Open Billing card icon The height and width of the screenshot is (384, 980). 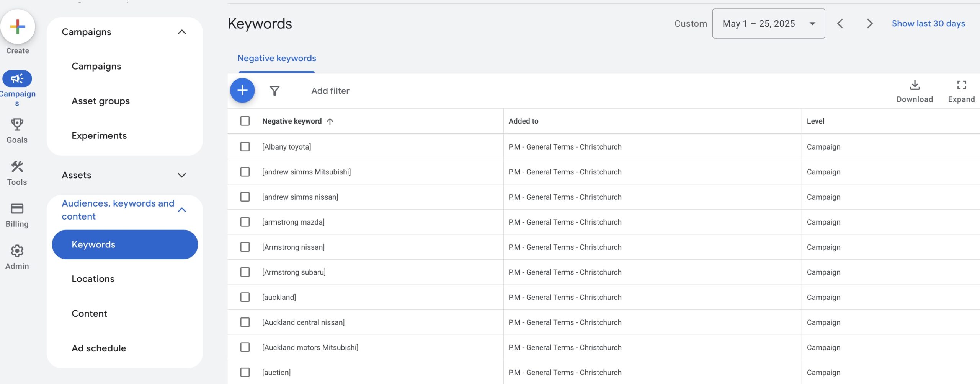pos(17,209)
